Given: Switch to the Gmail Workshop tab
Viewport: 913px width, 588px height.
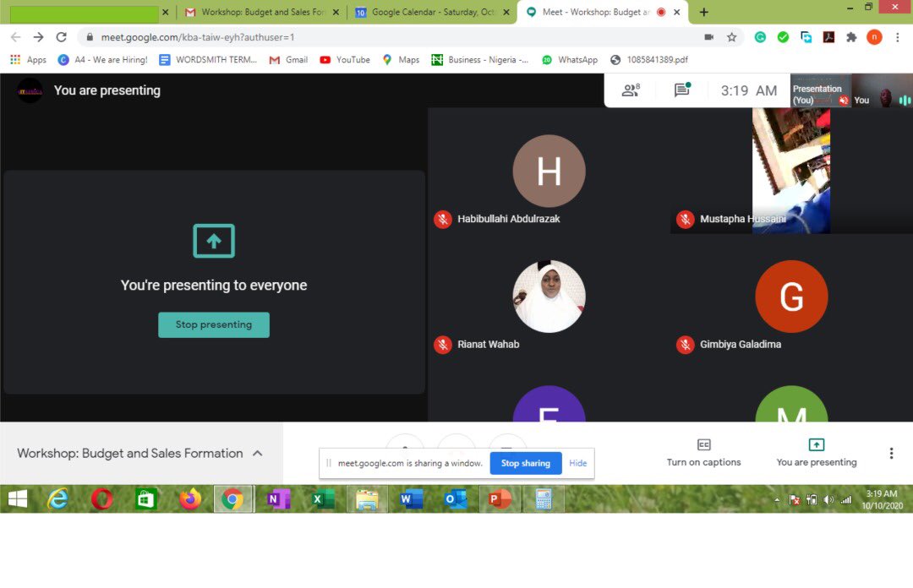Looking at the screenshot, I should point(261,12).
